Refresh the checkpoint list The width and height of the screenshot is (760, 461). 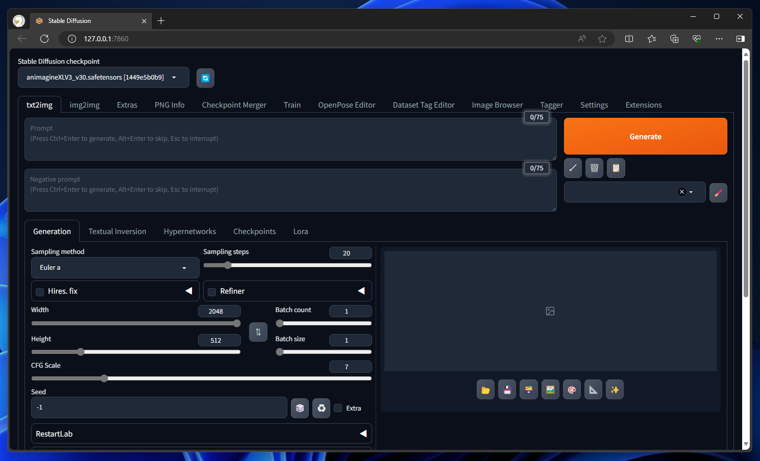(205, 78)
